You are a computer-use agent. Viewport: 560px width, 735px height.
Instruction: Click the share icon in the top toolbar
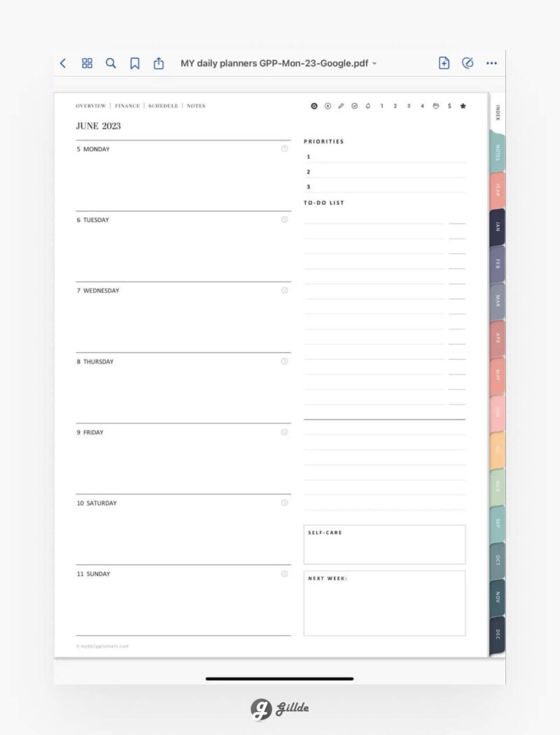(157, 62)
